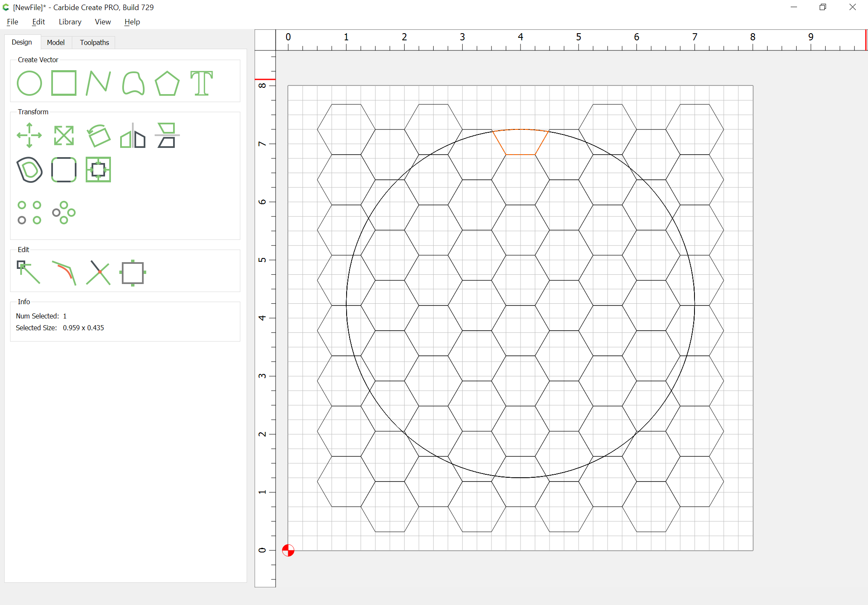Select the Circle vector tool

coord(29,83)
